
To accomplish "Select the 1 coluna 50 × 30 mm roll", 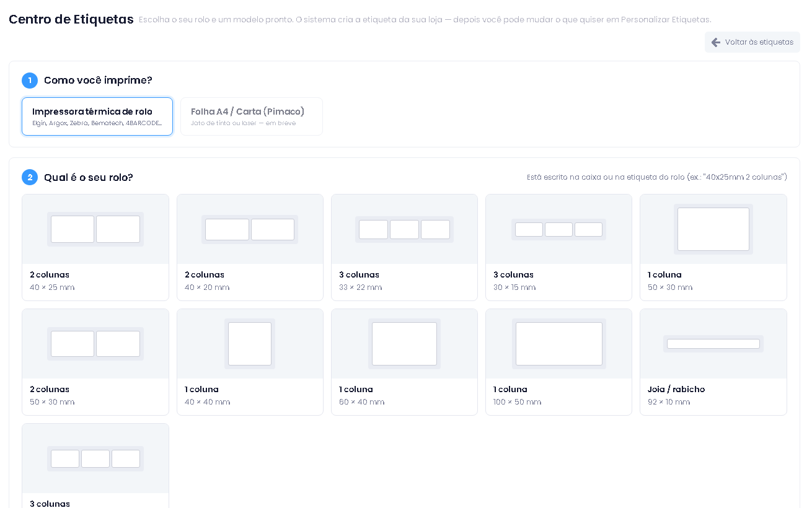I will (x=713, y=247).
